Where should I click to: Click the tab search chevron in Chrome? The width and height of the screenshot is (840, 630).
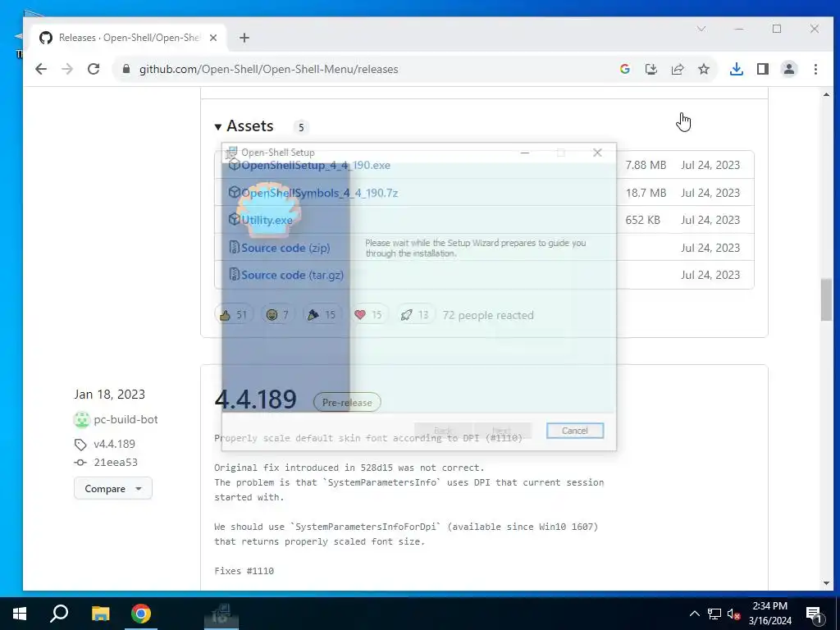pyautogui.click(x=701, y=29)
